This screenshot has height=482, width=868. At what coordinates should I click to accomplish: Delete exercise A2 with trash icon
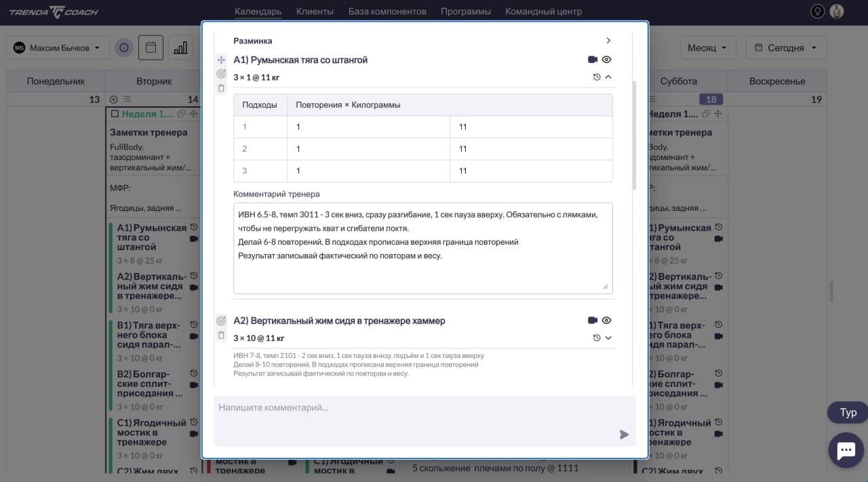point(221,335)
